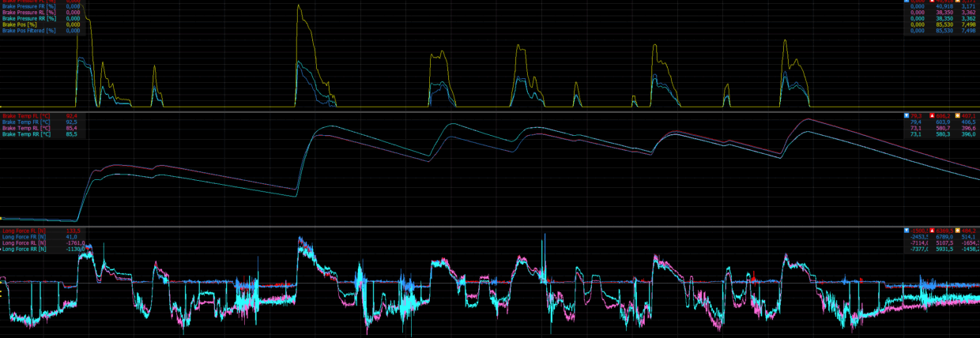Select the Long Force FR channel label

coord(24,237)
